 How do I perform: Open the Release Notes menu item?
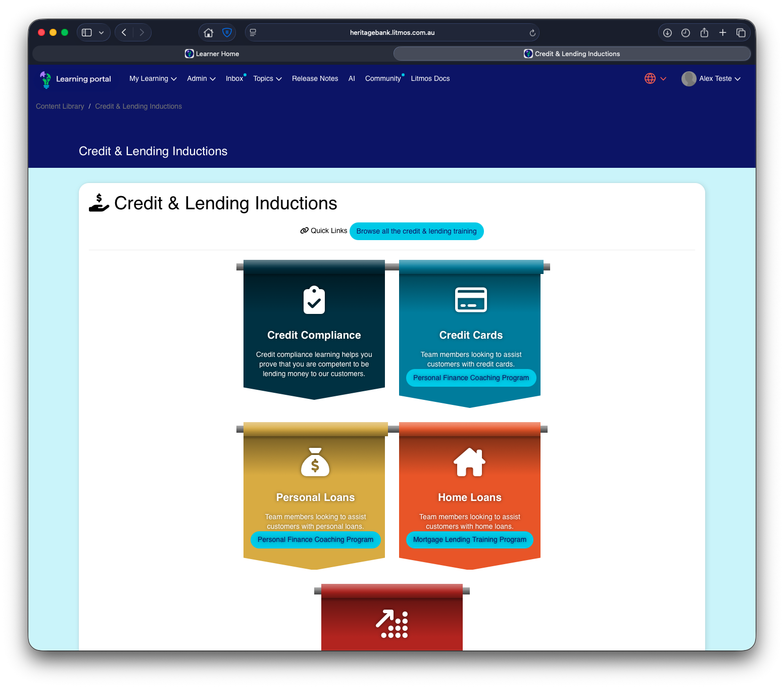[x=315, y=78]
